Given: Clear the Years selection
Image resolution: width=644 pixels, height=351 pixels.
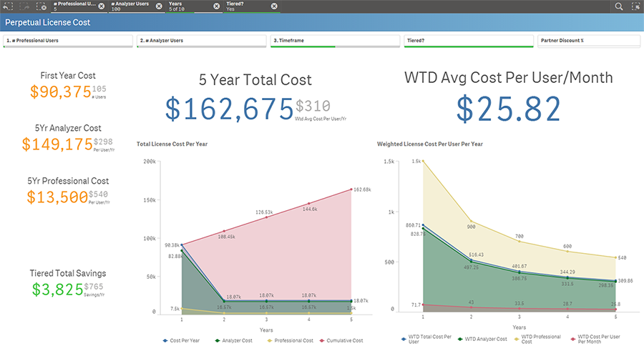Looking at the screenshot, I should [216, 6].
